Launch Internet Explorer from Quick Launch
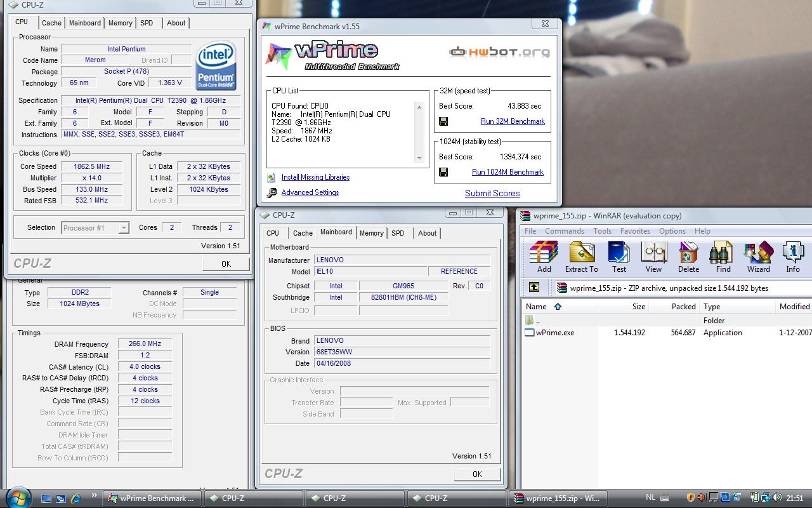This screenshot has width=812, height=508. (x=75, y=498)
